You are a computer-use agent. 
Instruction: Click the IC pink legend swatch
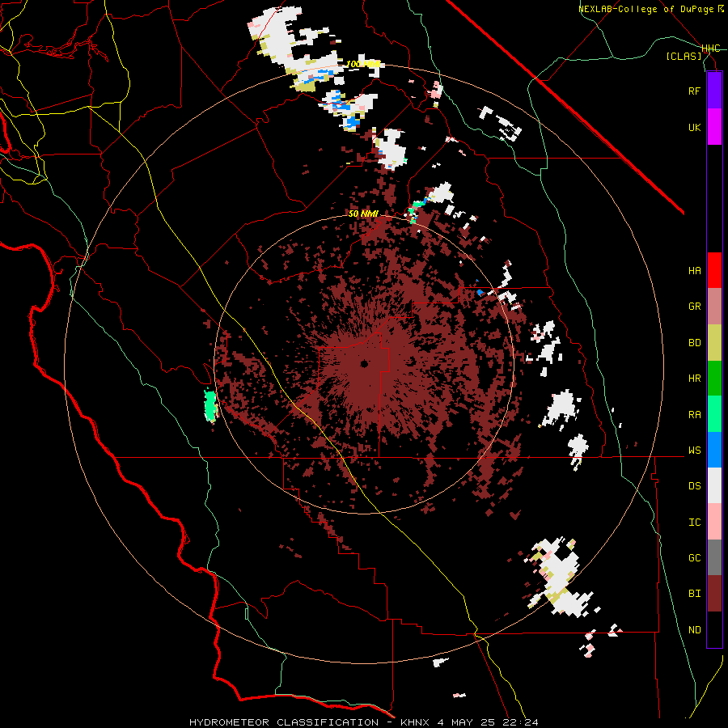tap(714, 522)
